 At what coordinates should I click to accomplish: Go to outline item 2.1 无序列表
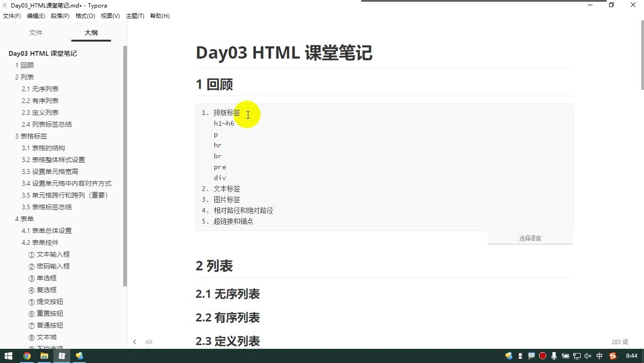pyautogui.click(x=40, y=89)
